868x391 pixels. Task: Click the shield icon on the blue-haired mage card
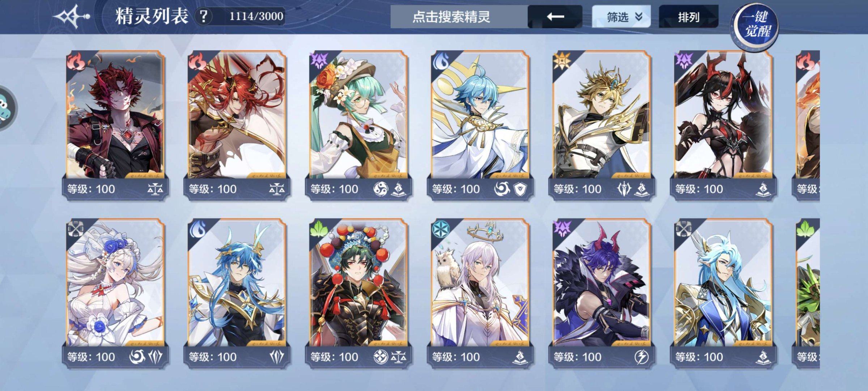coord(520,189)
